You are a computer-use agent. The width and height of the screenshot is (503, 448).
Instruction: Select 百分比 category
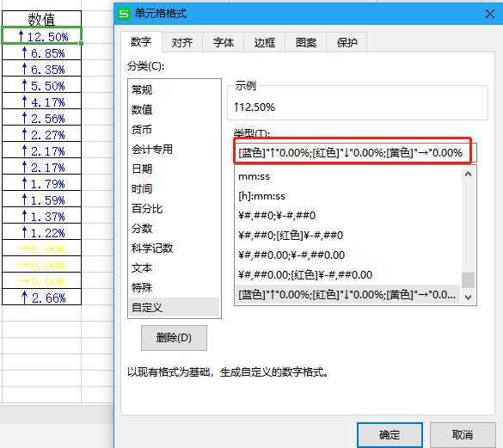click(175, 209)
